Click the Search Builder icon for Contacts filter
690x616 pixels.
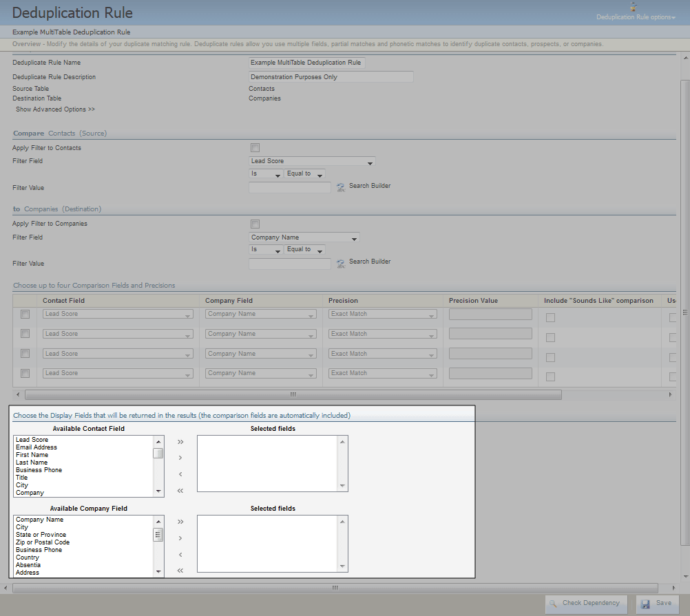point(341,188)
